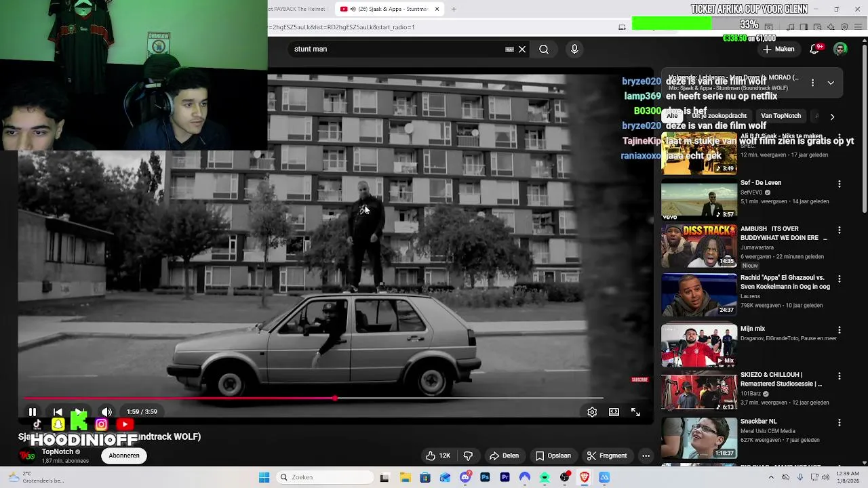Create a Fragment clip
The width and height of the screenshot is (868, 488).
coord(606,455)
